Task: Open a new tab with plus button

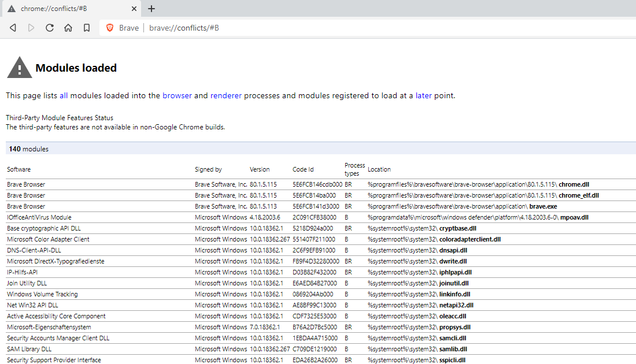Action: click(x=151, y=9)
